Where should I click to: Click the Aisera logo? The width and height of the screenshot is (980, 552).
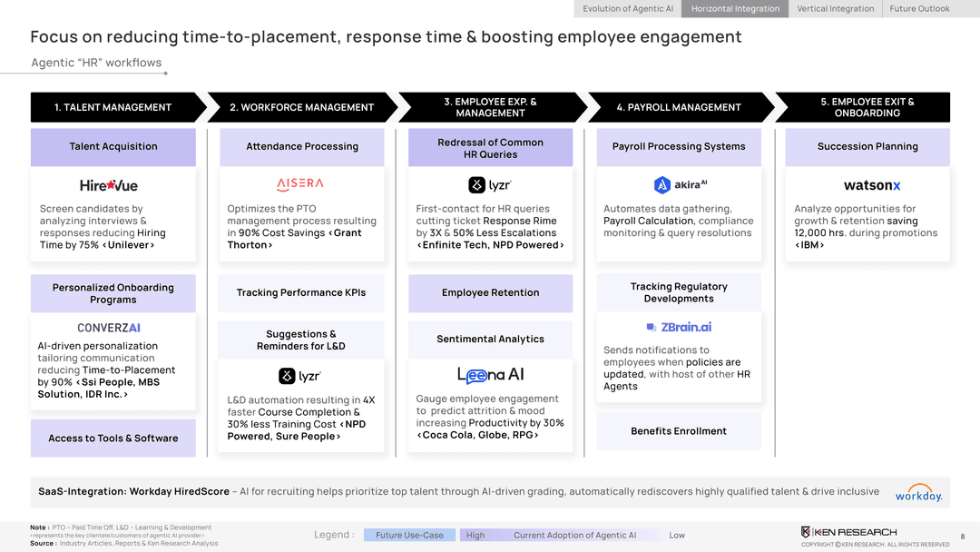(299, 183)
